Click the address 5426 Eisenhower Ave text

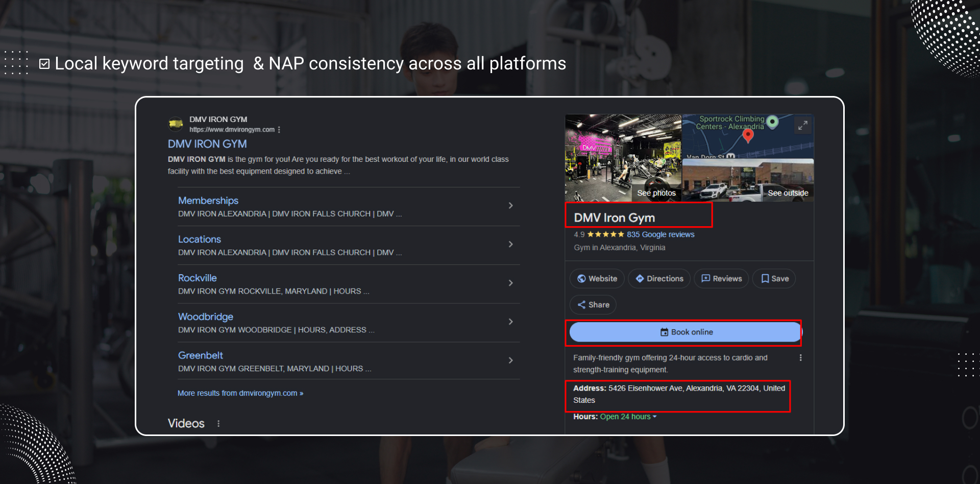(679, 394)
